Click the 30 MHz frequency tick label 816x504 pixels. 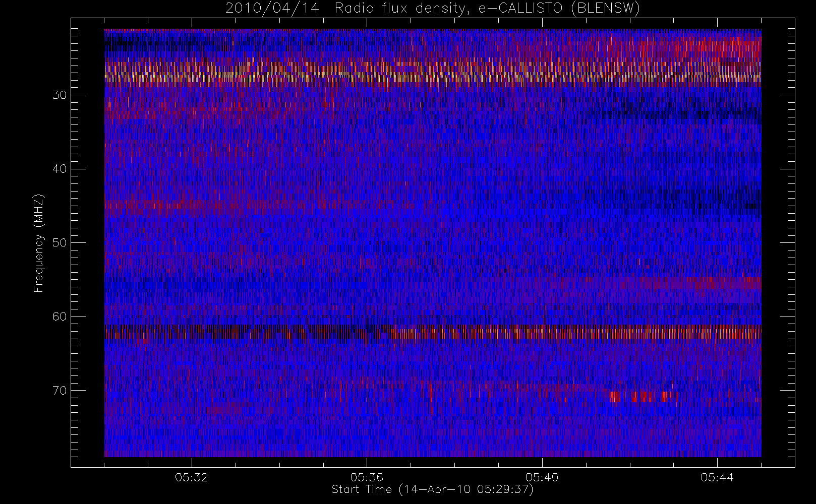pos(60,95)
